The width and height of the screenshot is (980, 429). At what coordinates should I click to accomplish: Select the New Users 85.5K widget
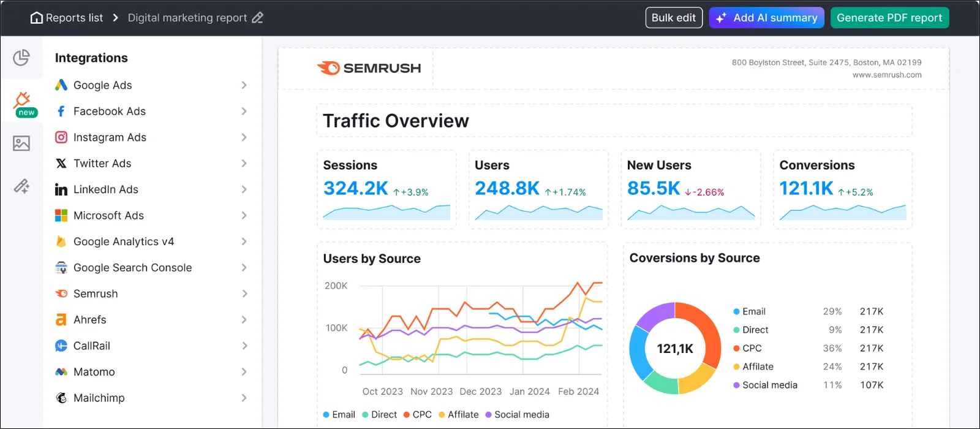691,189
